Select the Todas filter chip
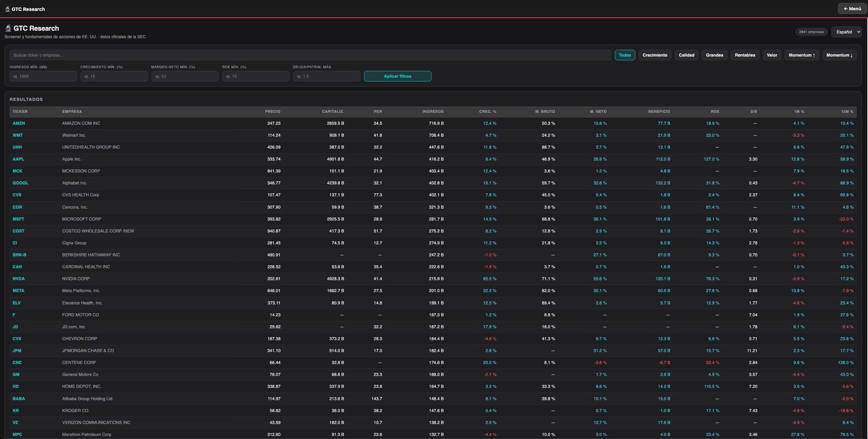 point(625,55)
